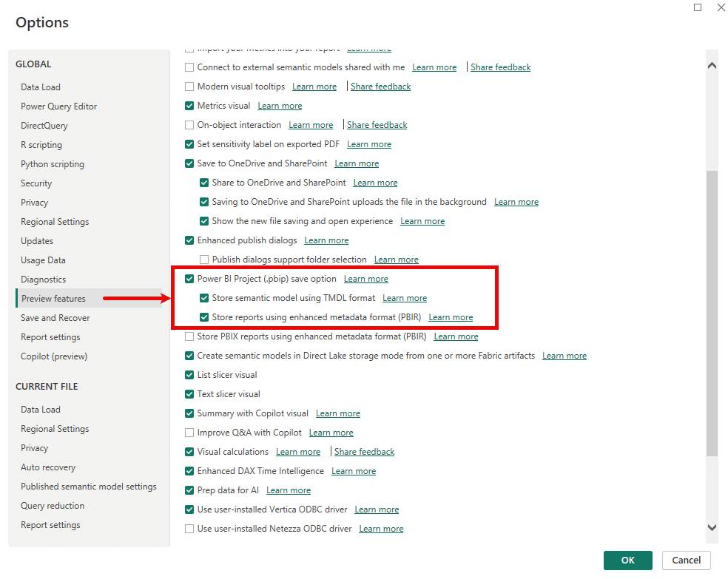The image size is (728, 579).
Task: Click Share feedback beside Visual calculations
Action: pyautogui.click(x=364, y=451)
